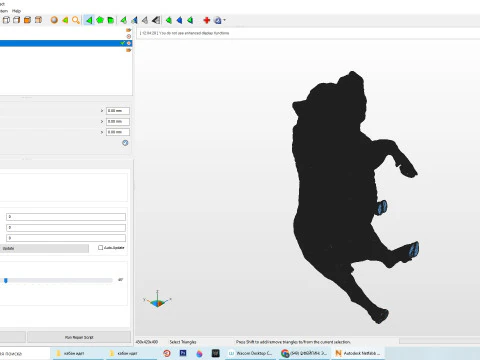Click the colorful flame icon in the taskbar
Screen dimensions: 480x360
coord(199,353)
